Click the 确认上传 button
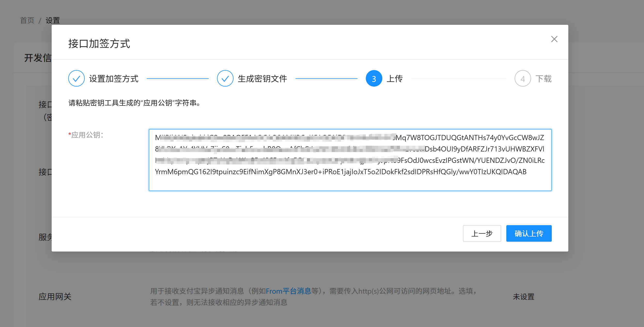The image size is (644, 327). point(529,233)
